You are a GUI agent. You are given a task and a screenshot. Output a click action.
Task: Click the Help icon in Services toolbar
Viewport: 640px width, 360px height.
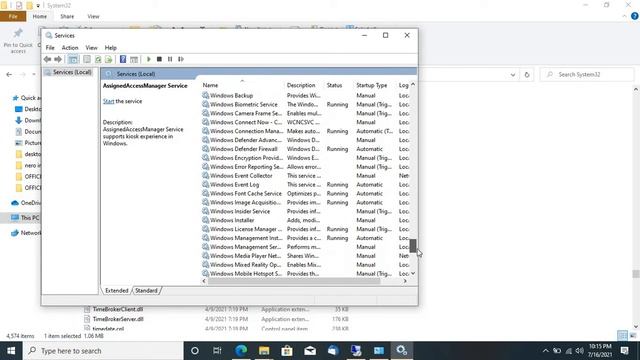click(123, 59)
